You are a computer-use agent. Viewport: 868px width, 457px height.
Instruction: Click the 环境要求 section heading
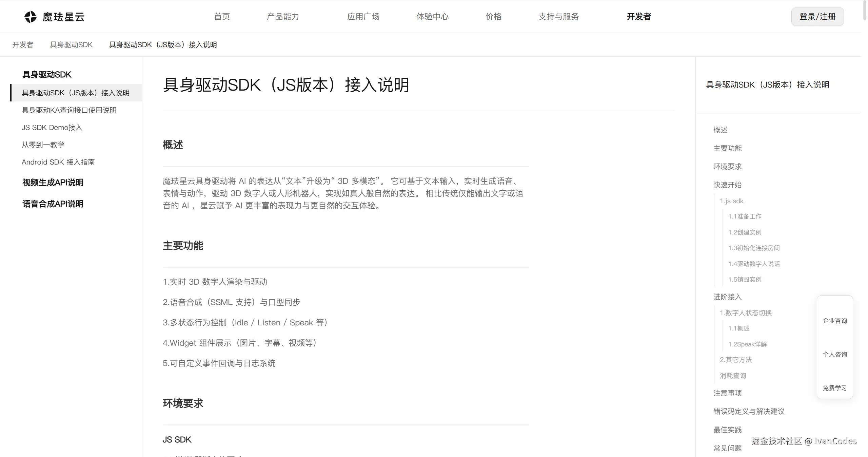tap(183, 403)
